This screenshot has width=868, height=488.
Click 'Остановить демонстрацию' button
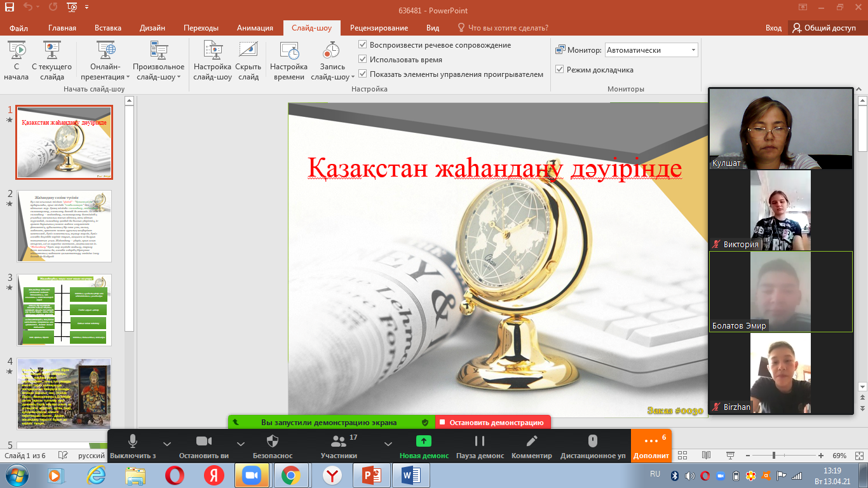(493, 423)
